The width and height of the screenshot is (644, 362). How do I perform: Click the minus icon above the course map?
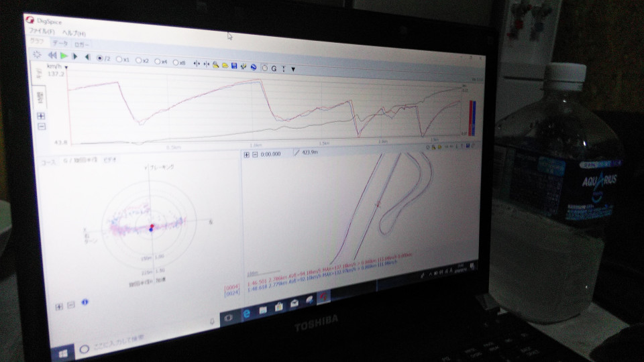(255, 155)
